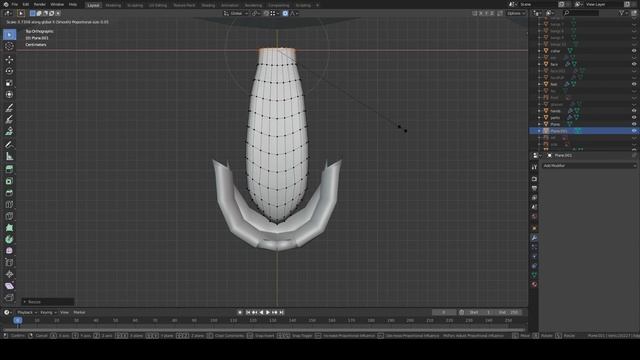Open the Modifiers wrench properties tab
This screenshot has width=640, height=360.
point(534,238)
